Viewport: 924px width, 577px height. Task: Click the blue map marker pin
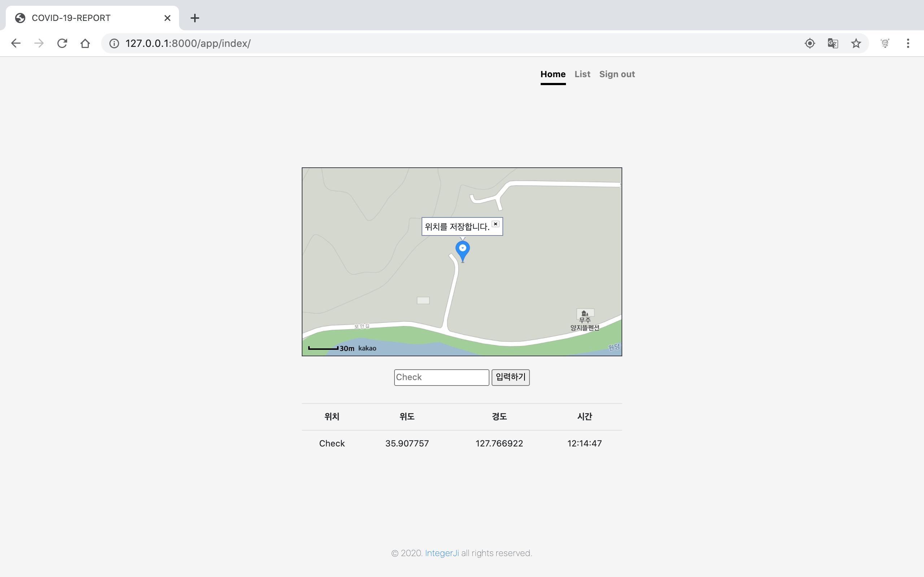(462, 250)
